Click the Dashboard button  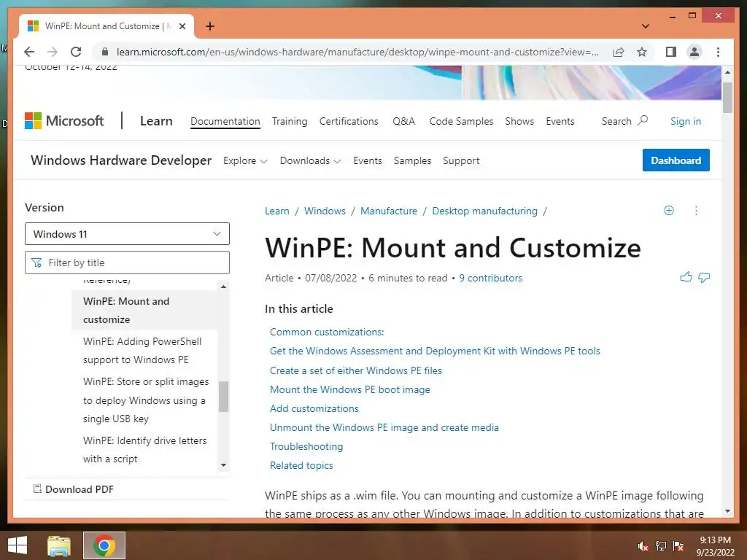[676, 160]
